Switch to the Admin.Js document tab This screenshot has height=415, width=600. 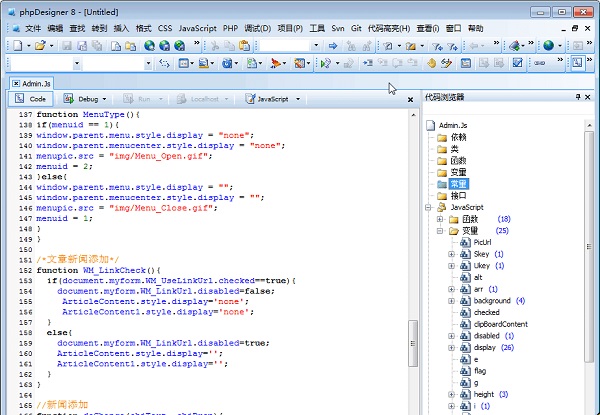(x=32, y=83)
